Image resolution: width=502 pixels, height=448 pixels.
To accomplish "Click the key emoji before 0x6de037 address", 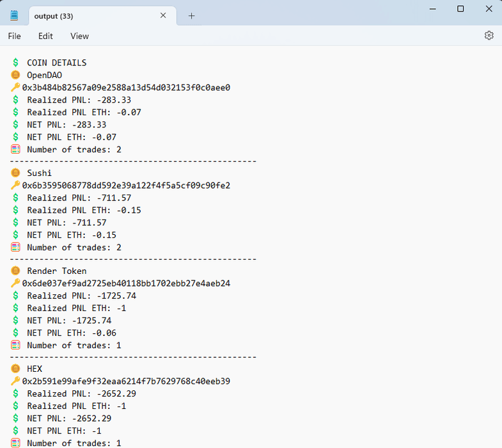I will click(x=15, y=283).
